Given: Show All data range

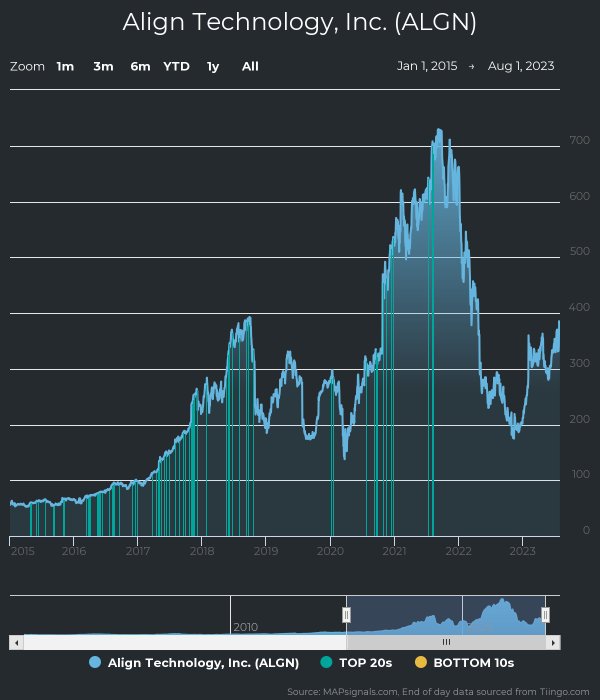Looking at the screenshot, I should tap(250, 66).
